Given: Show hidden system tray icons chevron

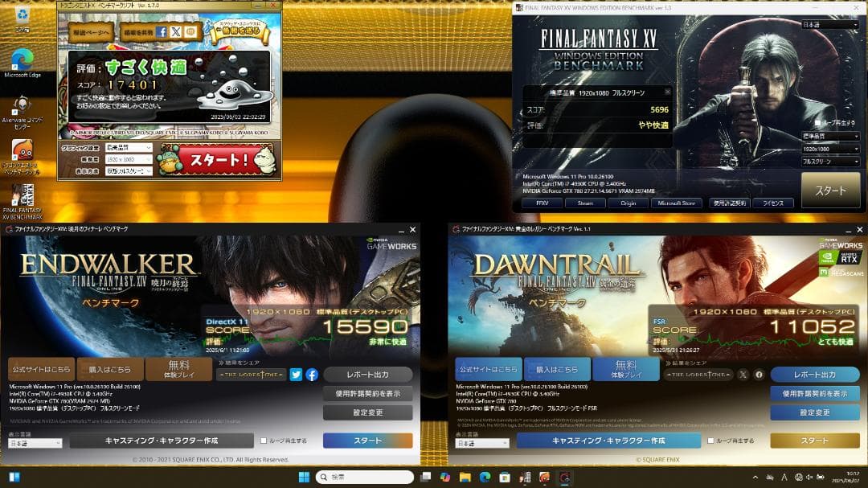Looking at the screenshot, I should pyautogui.click(x=755, y=477).
